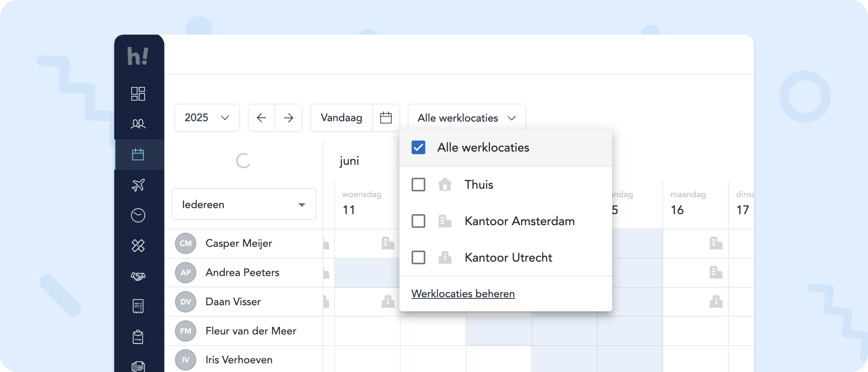Open the airplane leave icon in sidebar
The image size is (868, 372).
tap(138, 185)
